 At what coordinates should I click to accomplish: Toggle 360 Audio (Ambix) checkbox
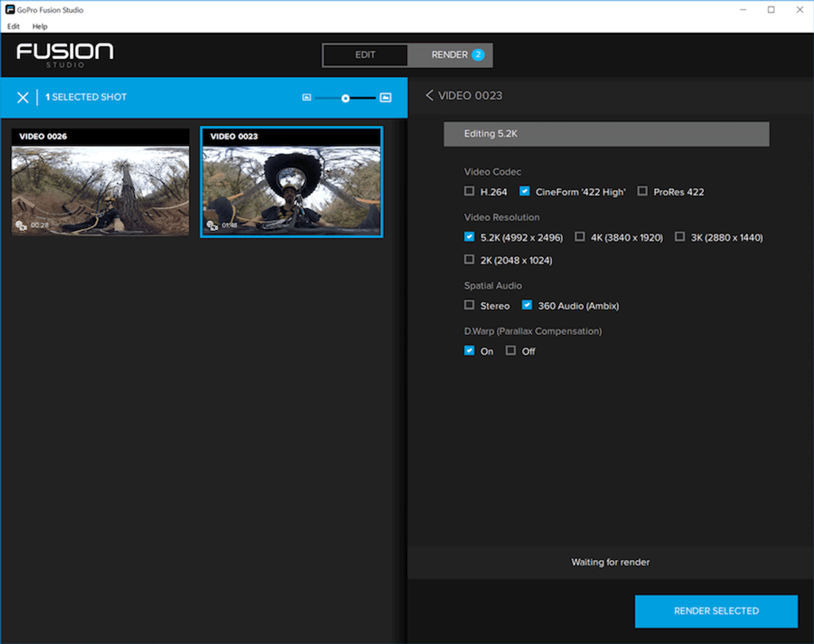click(x=527, y=305)
